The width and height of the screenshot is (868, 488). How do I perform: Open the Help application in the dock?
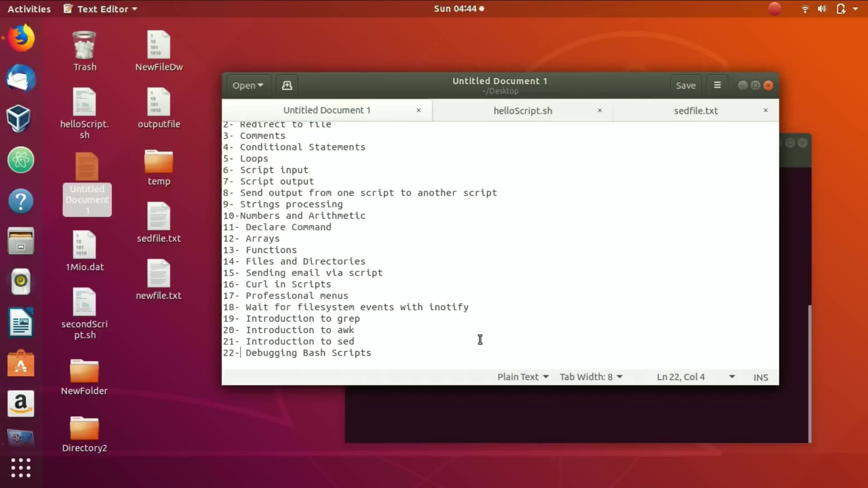click(20, 201)
